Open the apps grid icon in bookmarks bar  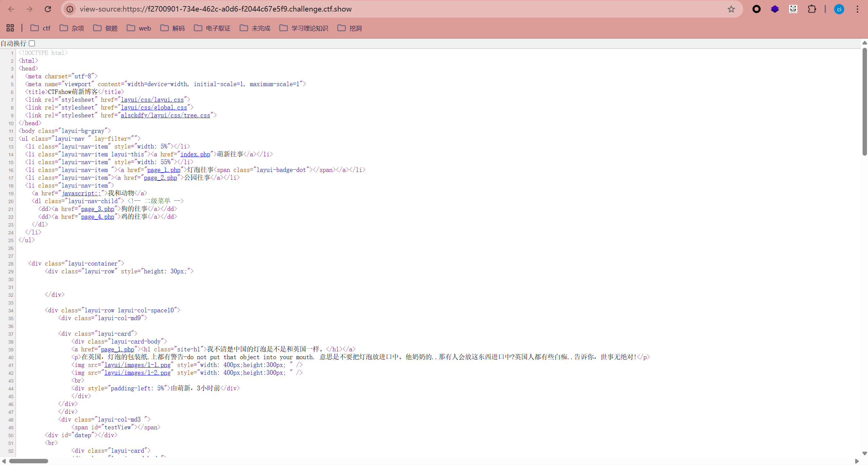(10, 28)
